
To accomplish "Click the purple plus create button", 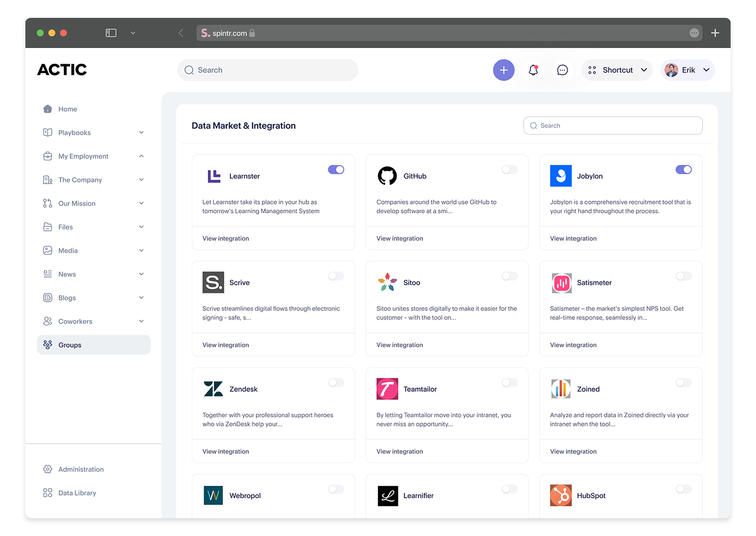I will pos(504,70).
